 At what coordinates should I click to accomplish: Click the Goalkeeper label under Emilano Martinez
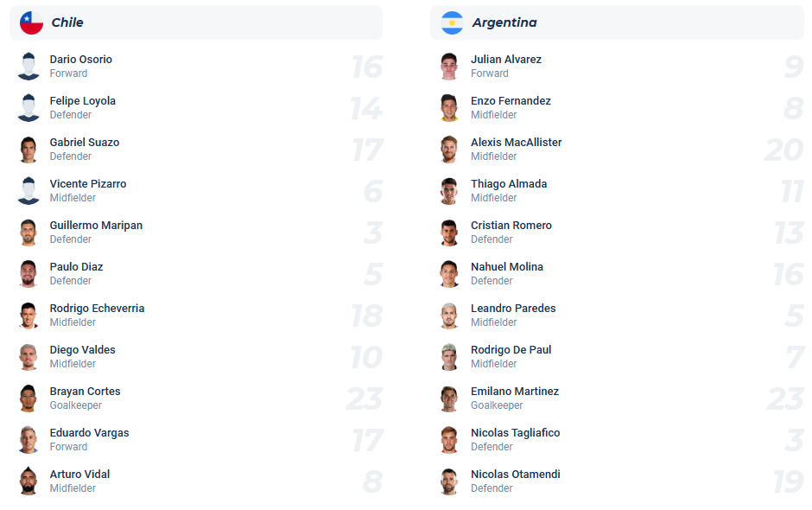[x=497, y=405]
